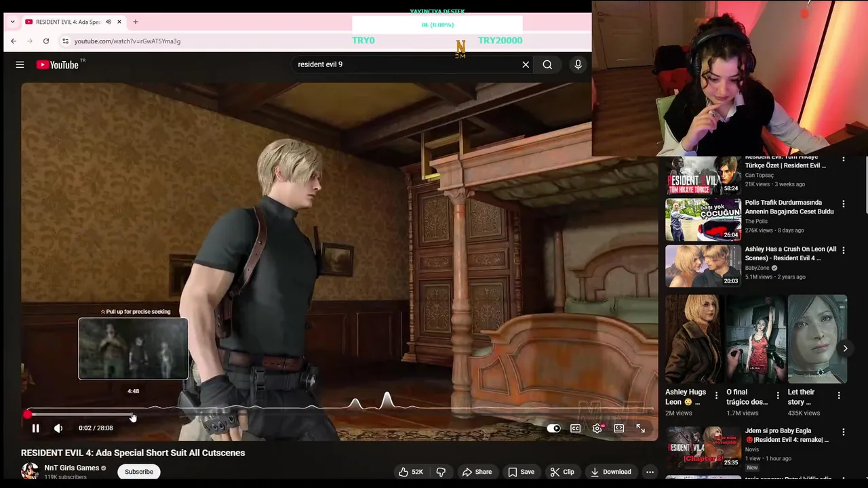Image resolution: width=868 pixels, height=488 pixels.
Task: Start voice search with microphone
Action: [x=578, y=64]
